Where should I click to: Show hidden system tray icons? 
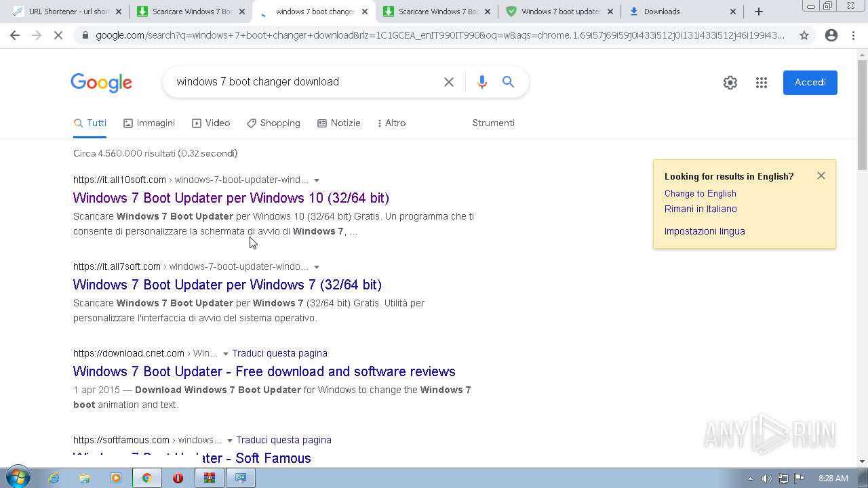click(750, 479)
